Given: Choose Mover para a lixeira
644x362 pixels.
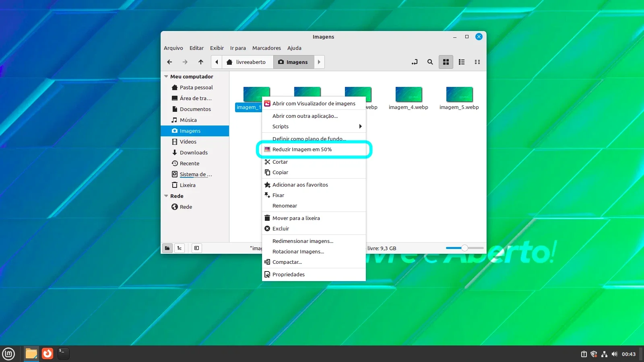Looking at the screenshot, I should point(314,218).
